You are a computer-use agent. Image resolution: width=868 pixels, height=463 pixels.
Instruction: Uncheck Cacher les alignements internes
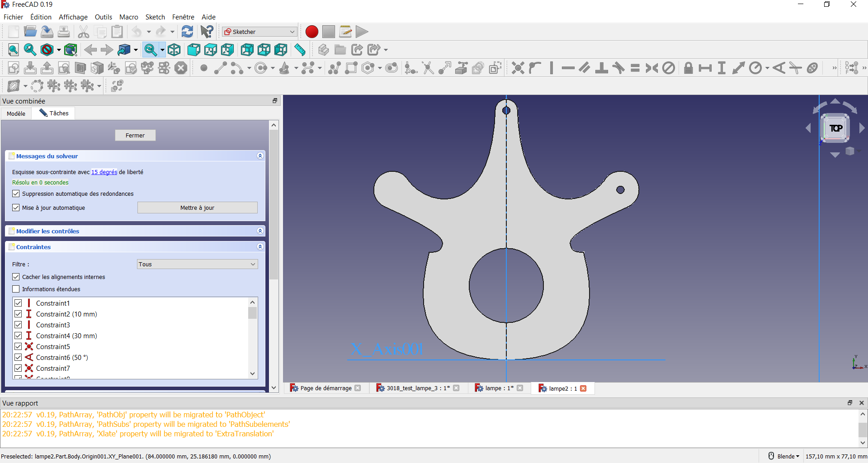16,277
